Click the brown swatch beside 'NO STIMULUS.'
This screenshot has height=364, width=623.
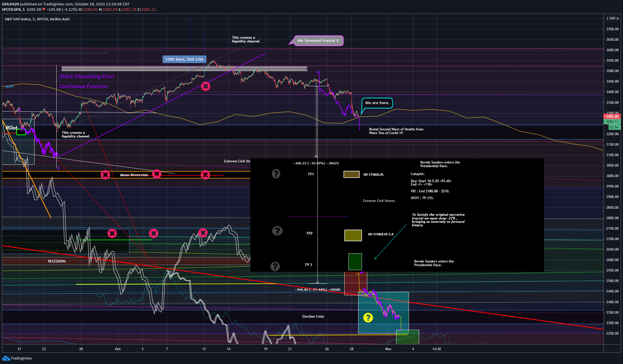coord(351,174)
